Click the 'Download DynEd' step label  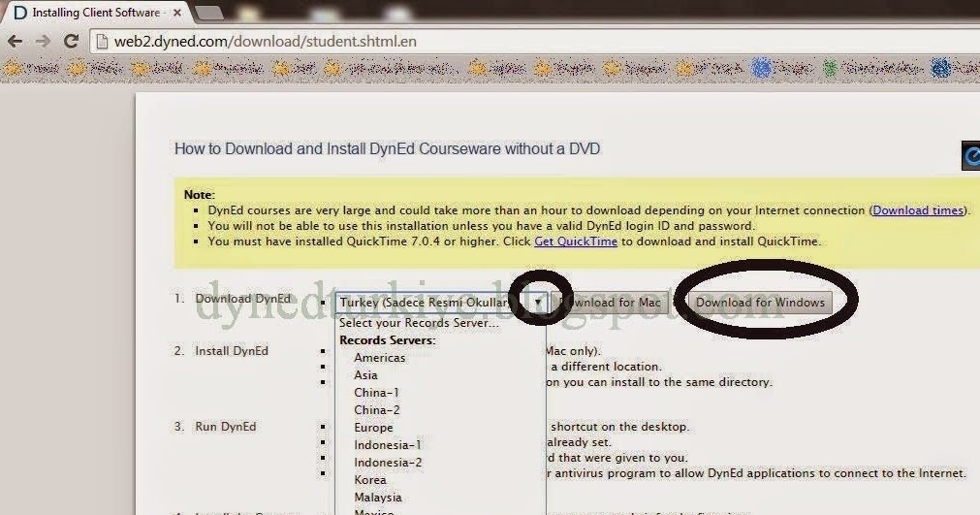[x=243, y=299]
